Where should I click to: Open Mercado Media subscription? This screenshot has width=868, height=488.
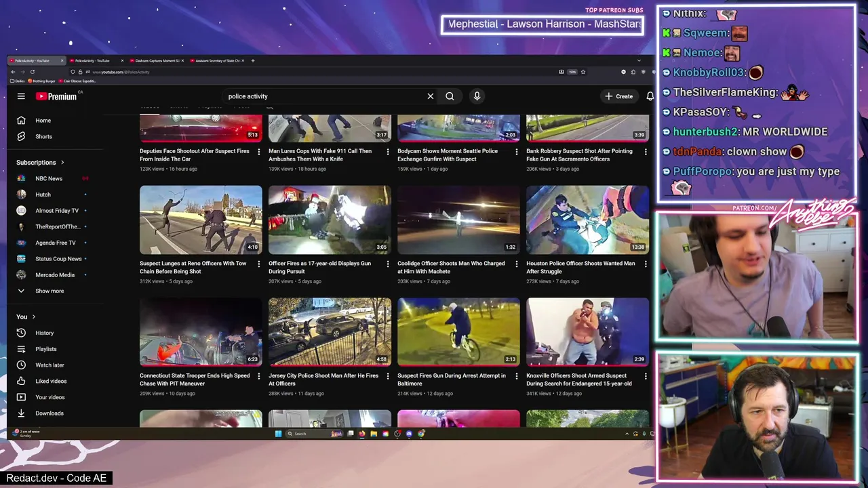point(55,274)
